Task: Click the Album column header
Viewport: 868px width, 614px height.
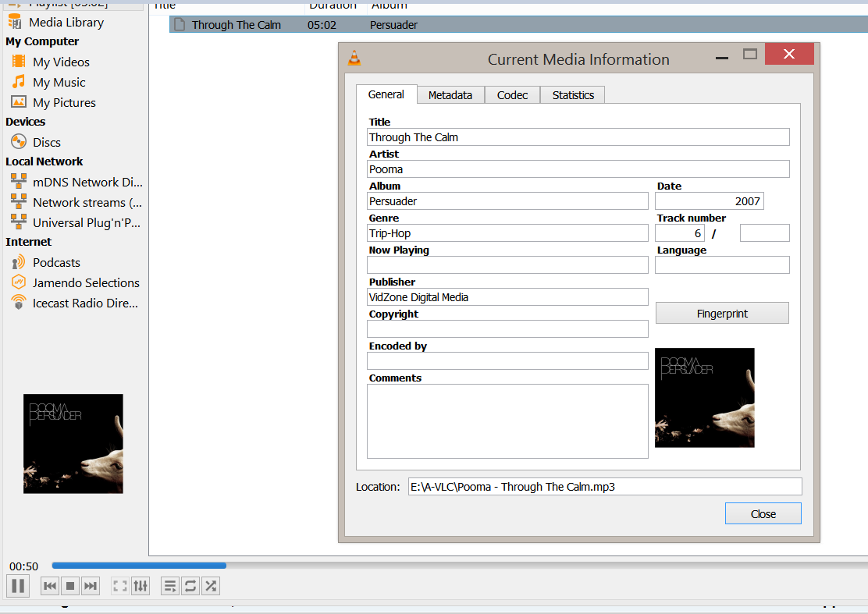Action: pos(390,5)
